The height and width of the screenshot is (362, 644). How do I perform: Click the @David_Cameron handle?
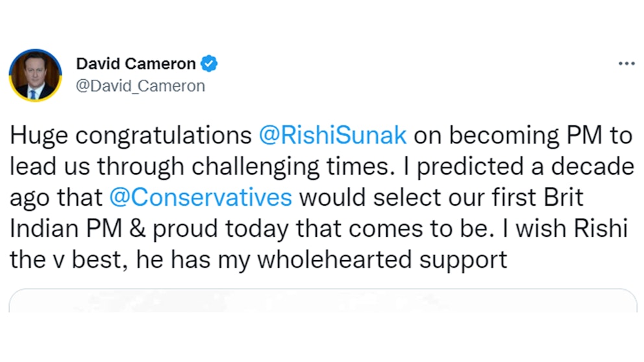[x=140, y=86]
